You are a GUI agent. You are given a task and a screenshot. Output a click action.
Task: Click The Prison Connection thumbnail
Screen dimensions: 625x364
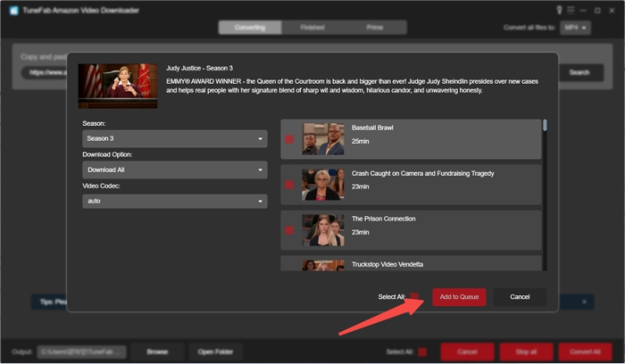(323, 230)
